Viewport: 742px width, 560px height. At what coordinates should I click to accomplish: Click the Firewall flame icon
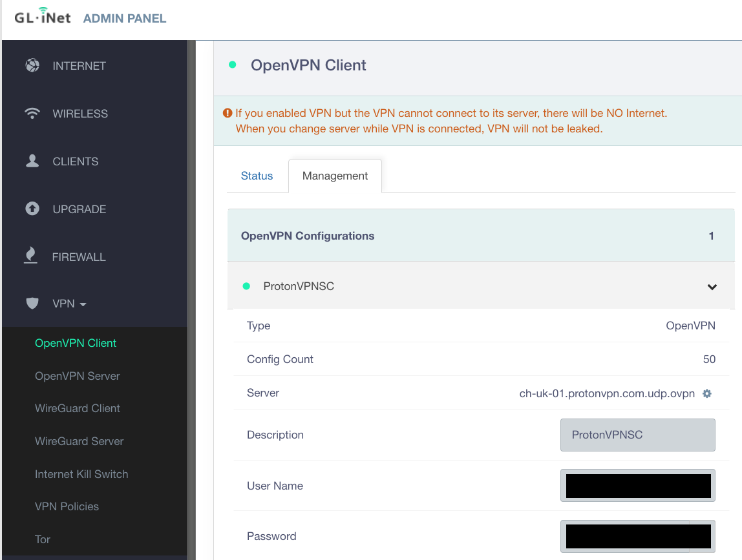(31, 255)
